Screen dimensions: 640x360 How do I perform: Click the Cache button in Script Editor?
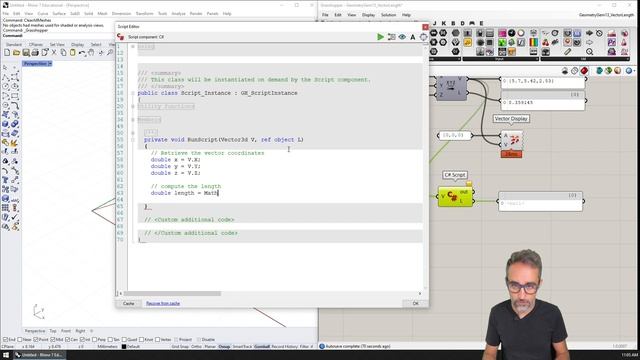tap(129, 304)
